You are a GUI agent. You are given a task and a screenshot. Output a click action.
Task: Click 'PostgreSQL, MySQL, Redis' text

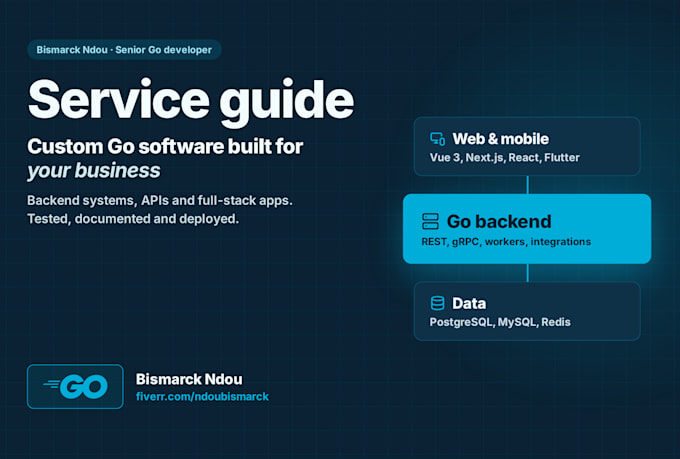point(500,322)
